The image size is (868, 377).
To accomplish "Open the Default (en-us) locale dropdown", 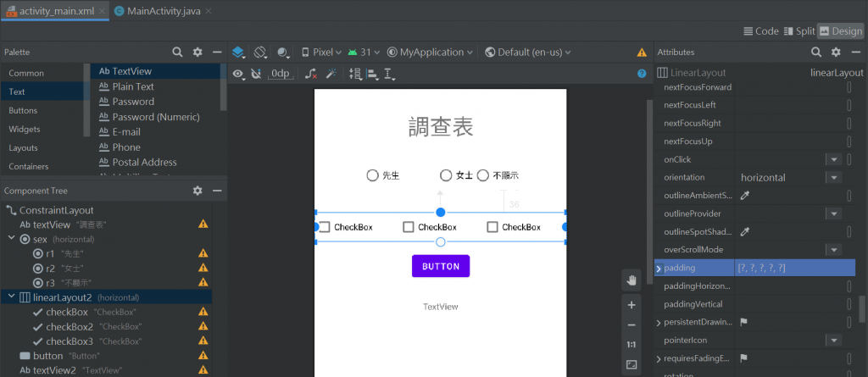I will pyautogui.click(x=527, y=53).
